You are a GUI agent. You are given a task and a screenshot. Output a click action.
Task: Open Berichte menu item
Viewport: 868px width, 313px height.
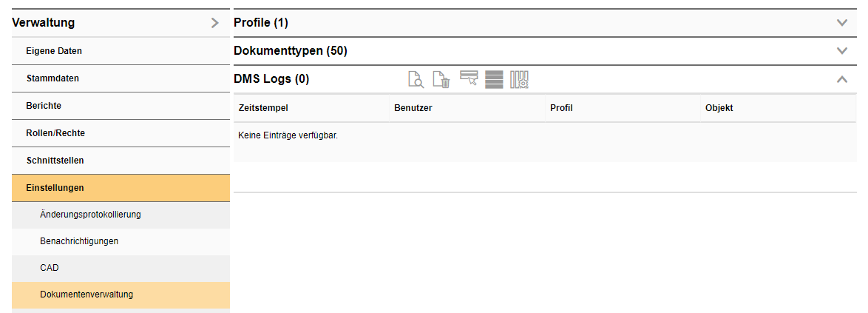(121, 106)
